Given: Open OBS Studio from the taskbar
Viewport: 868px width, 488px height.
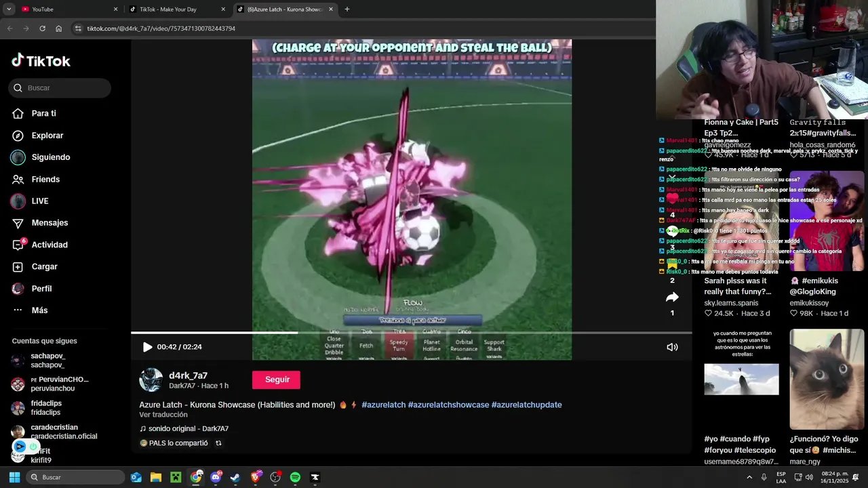Looking at the screenshot, I should [275, 477].
